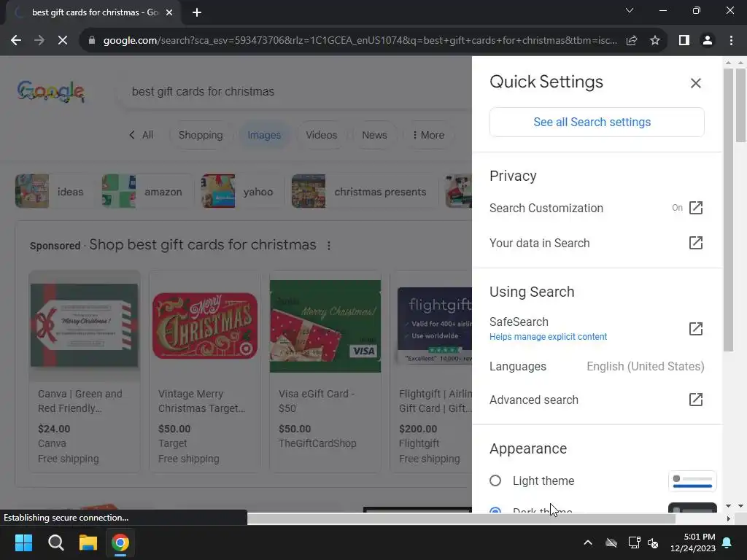Image resolution: width=747 pixels, height=560 pixels.
Task: Click the Google holiday logo
Action: click(x=51, y=91)
